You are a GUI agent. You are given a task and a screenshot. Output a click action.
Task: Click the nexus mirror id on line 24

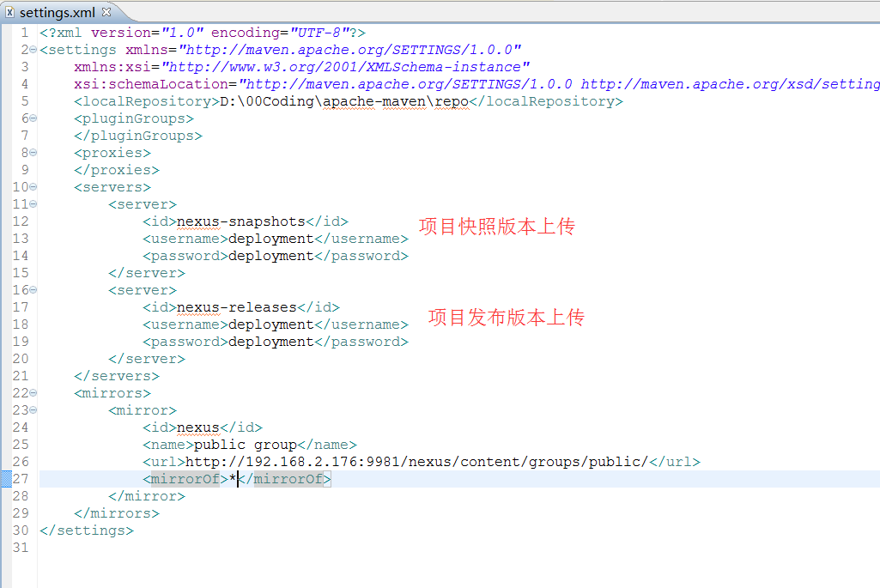[x=198, y=427]
